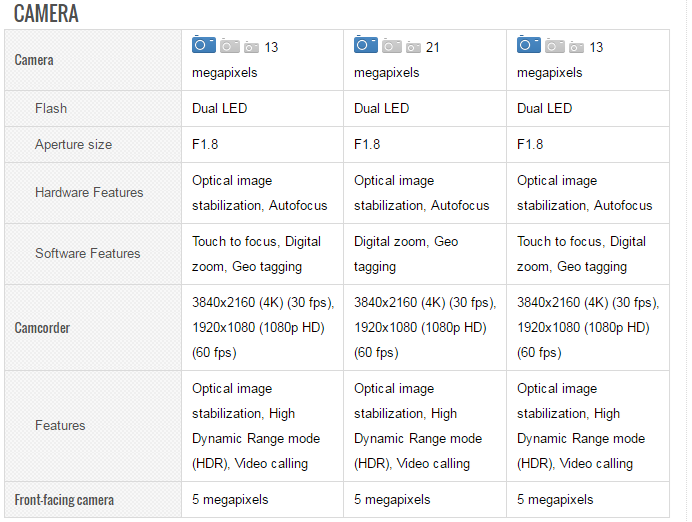The height and width of the screenshot is (522, 692).
Task: Click the CAMERA section heading
Action: tap(46, 14)
